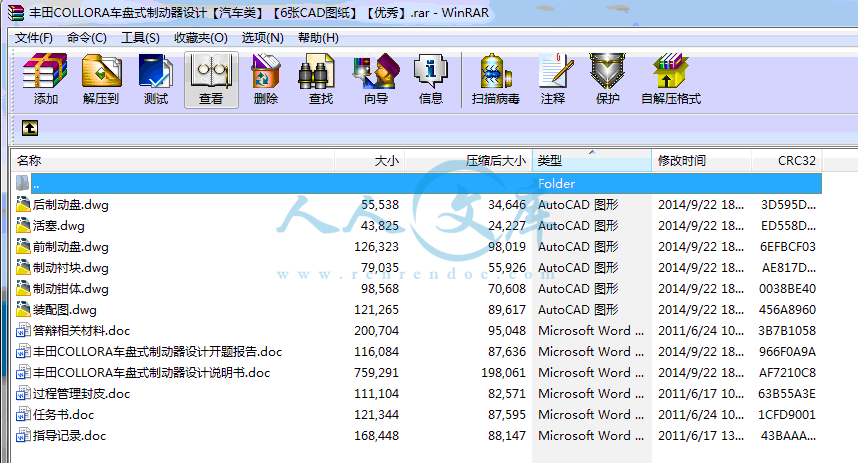This screenshot has height=463, width=858.
Task: Click the icon of 装配图.dwg
Action: [x=23, y=309]
